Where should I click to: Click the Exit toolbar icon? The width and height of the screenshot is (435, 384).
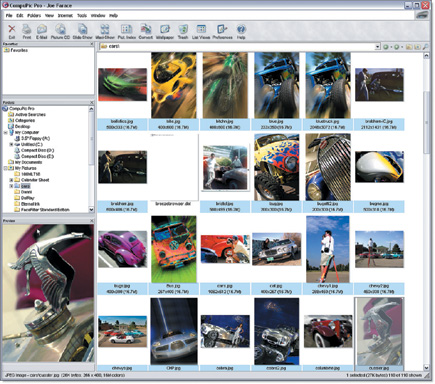(x=12, y=29)
